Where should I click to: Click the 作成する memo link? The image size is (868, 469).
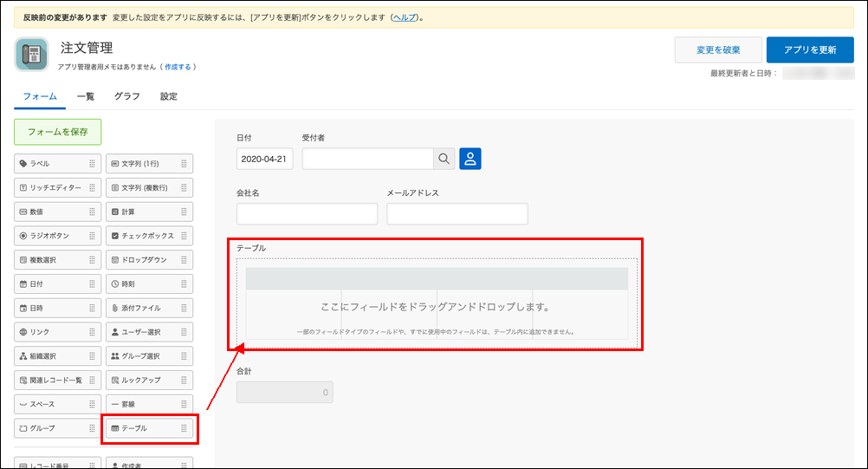click(178, 67)
